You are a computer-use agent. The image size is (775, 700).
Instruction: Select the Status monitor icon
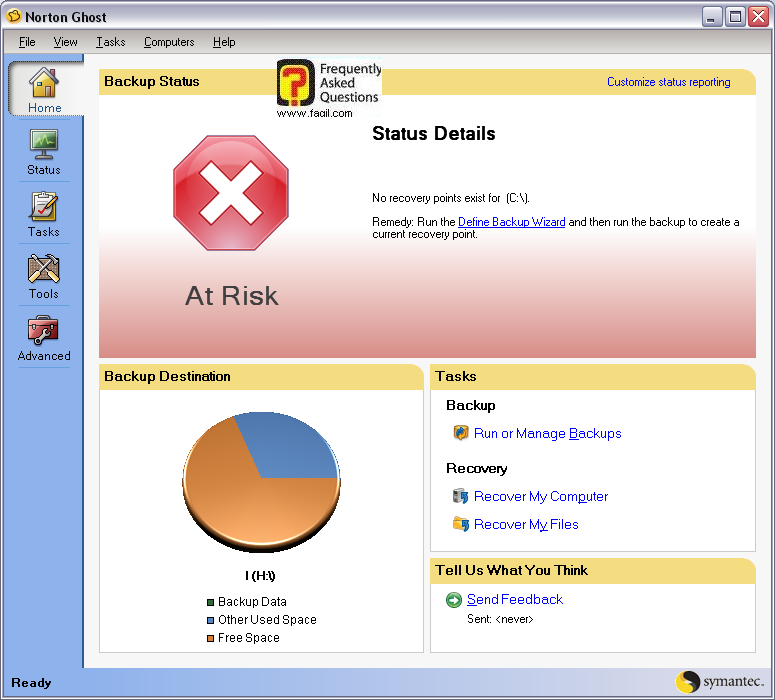click(43, 144)
